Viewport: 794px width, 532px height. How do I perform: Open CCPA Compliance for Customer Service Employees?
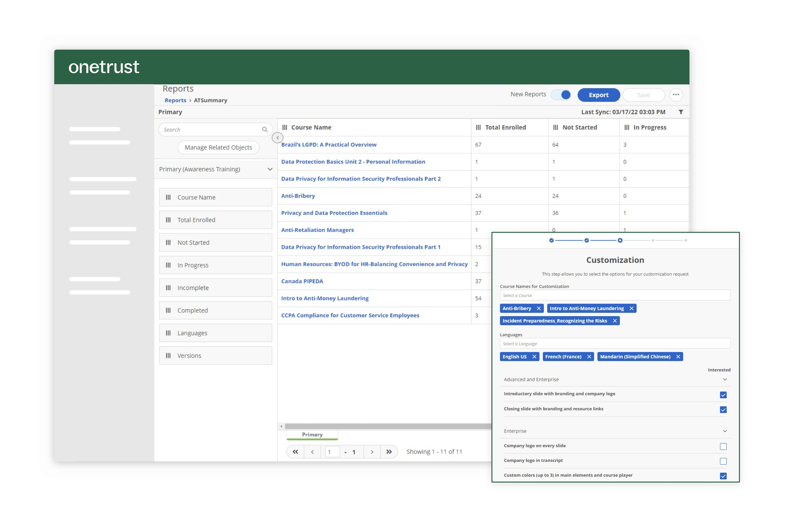[x=350, y=315]
